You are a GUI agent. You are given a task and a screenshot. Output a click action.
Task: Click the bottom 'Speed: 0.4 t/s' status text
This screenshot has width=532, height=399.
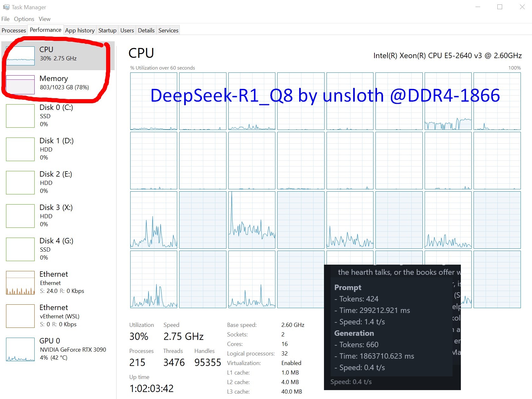pos(351,382)
